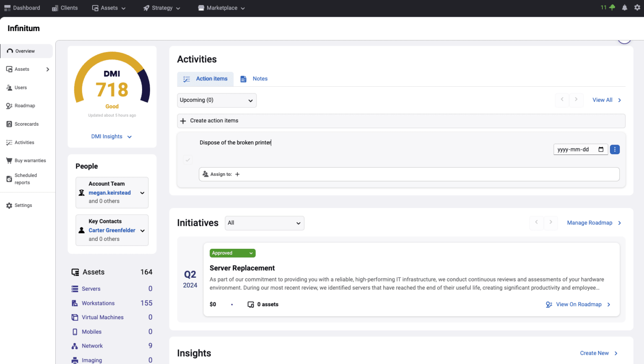The height and width of the screenshot is (364, 644).
Task: Click the yyyy-mm-dd date input field
Action: [576, 149]
